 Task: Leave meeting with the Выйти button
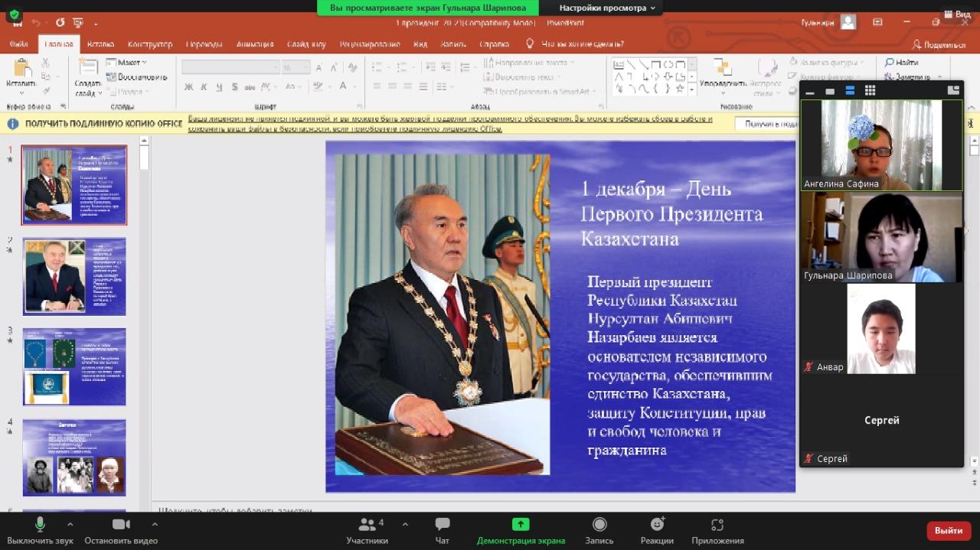tap(949, 530)
